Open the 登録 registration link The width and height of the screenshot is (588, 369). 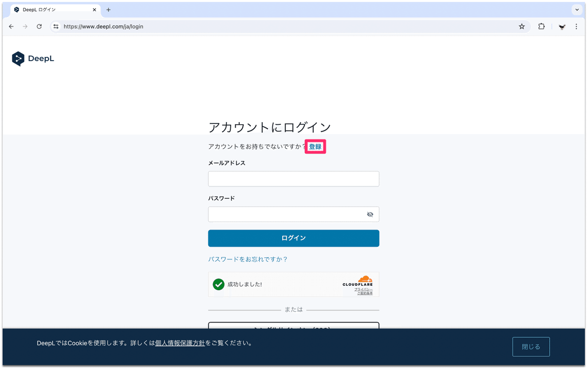tap(315, 146)
